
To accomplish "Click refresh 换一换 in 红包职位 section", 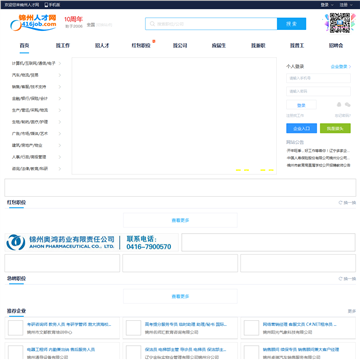I will (x=347, y=202).
